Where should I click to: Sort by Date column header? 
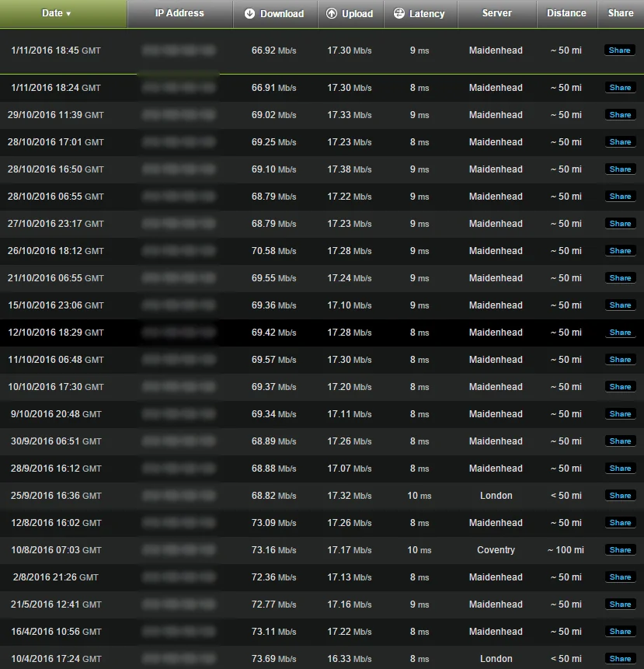pyautogui.click(x=64, y=14)
